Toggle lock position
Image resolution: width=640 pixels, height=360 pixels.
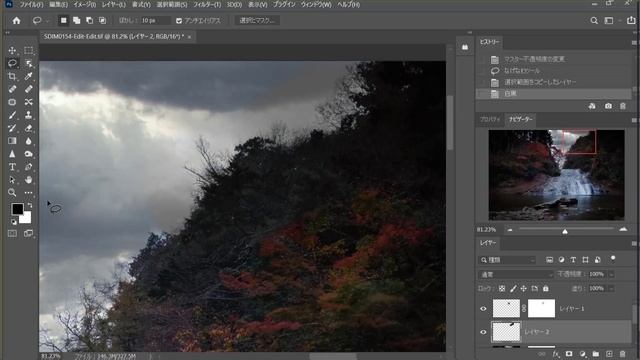[524, 289]
